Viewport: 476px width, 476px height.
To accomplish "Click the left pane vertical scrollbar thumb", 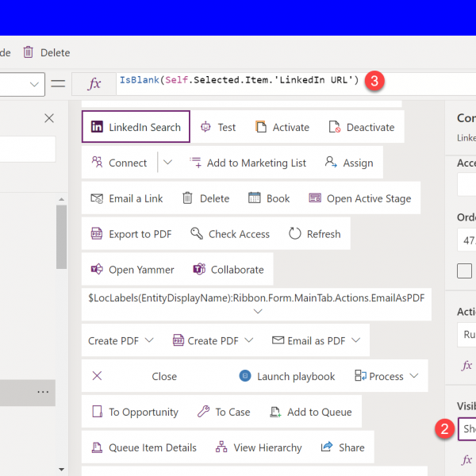I will [61, 236].
